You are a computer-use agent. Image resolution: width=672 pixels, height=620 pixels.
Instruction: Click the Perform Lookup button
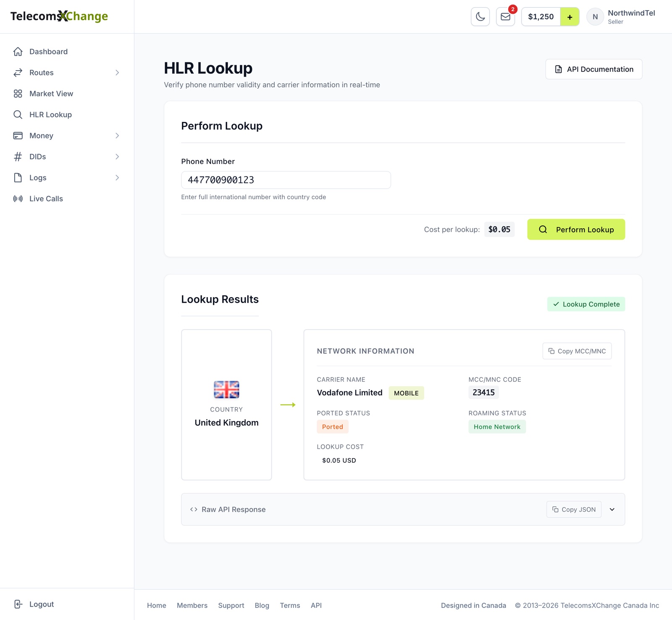(576, 230)
